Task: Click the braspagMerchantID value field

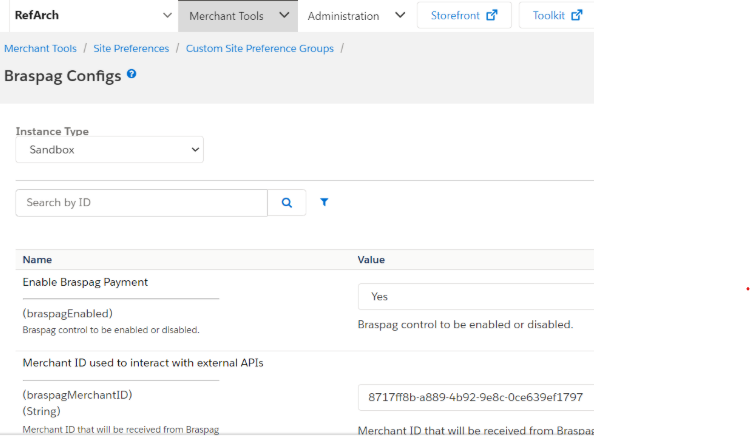Action: (476, 397)
